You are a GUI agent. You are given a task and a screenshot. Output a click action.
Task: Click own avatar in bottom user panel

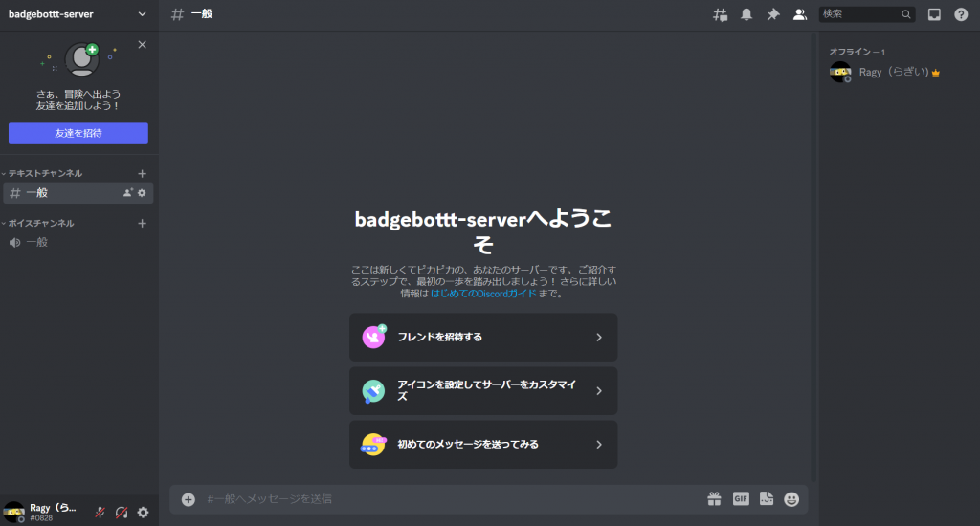[x=13, y=512]
